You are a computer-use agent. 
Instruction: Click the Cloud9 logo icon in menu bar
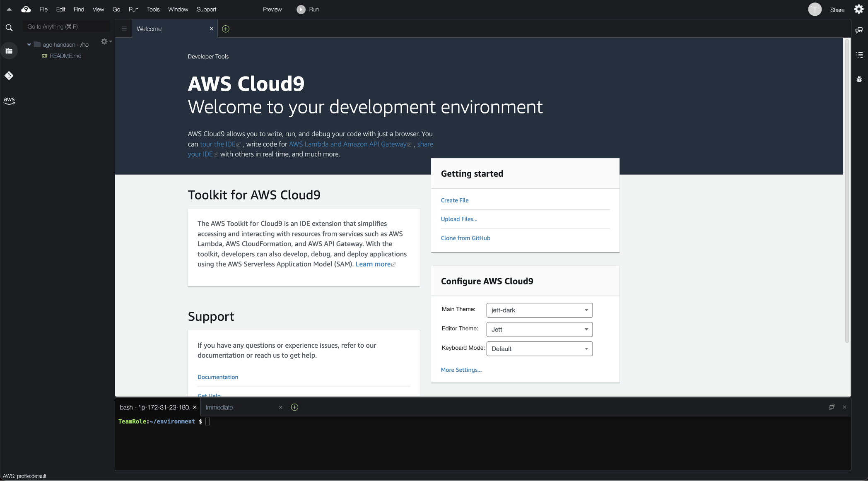click(x=26, y=9)
